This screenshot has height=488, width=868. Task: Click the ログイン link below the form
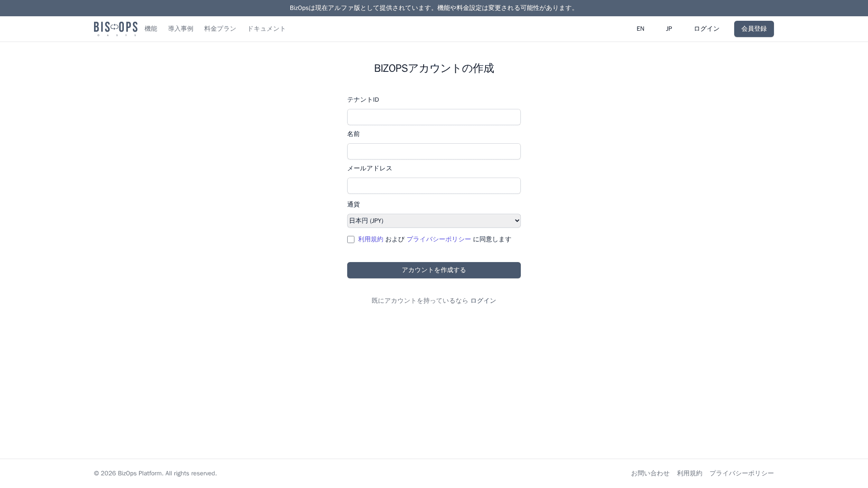483,301
